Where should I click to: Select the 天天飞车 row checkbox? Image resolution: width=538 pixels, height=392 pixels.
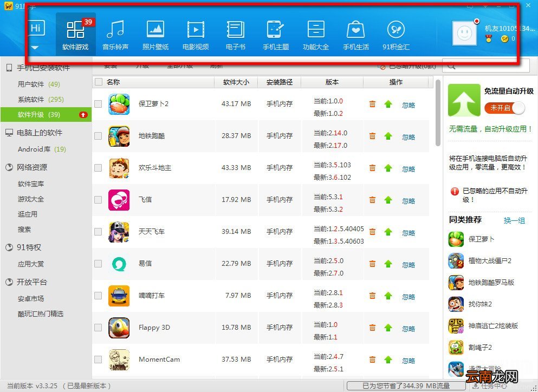[x=98, y=232]
